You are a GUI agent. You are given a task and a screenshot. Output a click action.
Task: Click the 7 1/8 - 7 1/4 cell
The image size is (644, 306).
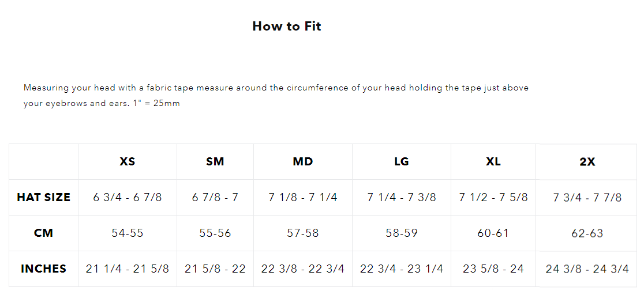click(x=303, y=198)
